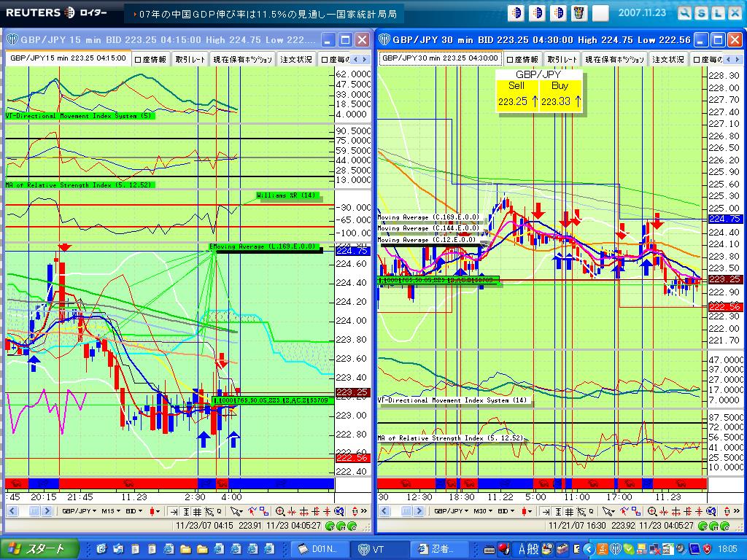The height and width of the screenshot is (560, 747).
Task: Click wrench settings icon in top bar
Action: pyautogui.click(x=684, y=13)
